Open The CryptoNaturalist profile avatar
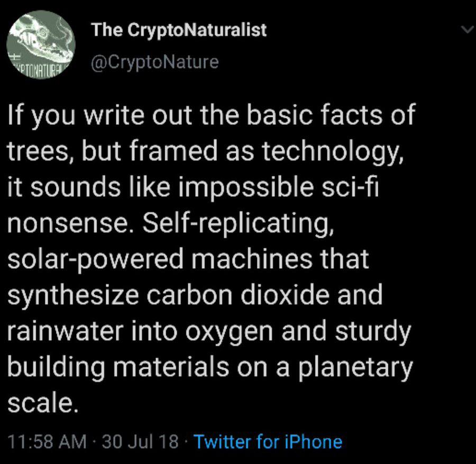The width and height of the screenshot is (476, 464). click(x=41, y=46)
